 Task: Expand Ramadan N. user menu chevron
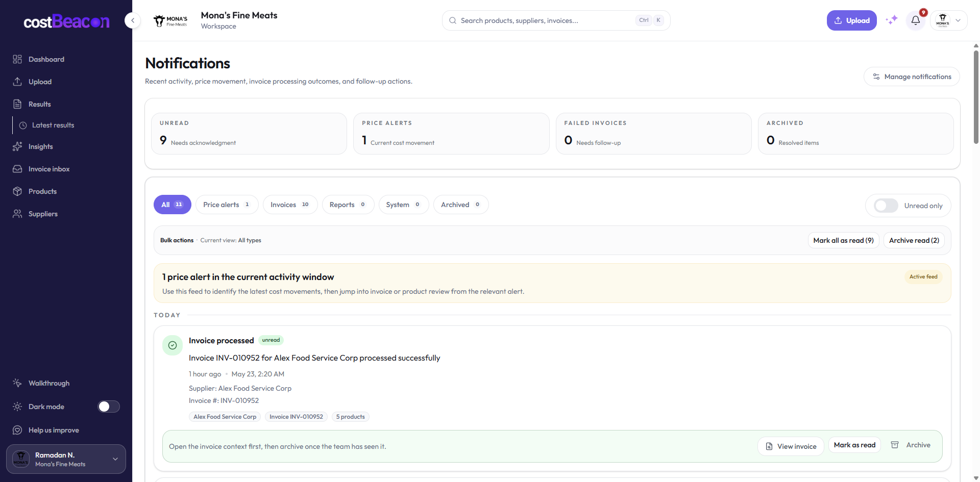(115, 459)
